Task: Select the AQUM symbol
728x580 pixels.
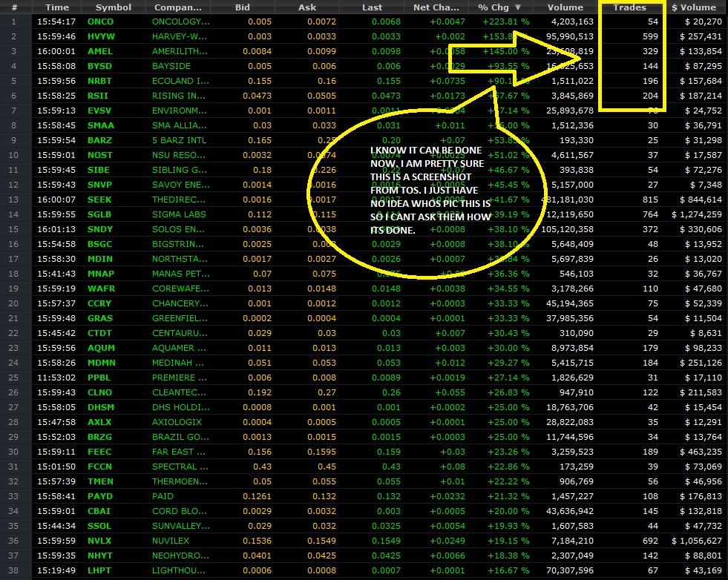Action: [101, 348]
